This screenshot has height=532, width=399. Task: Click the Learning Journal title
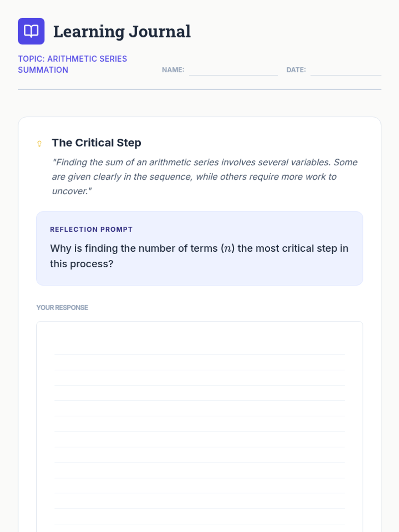pos(122,32)
